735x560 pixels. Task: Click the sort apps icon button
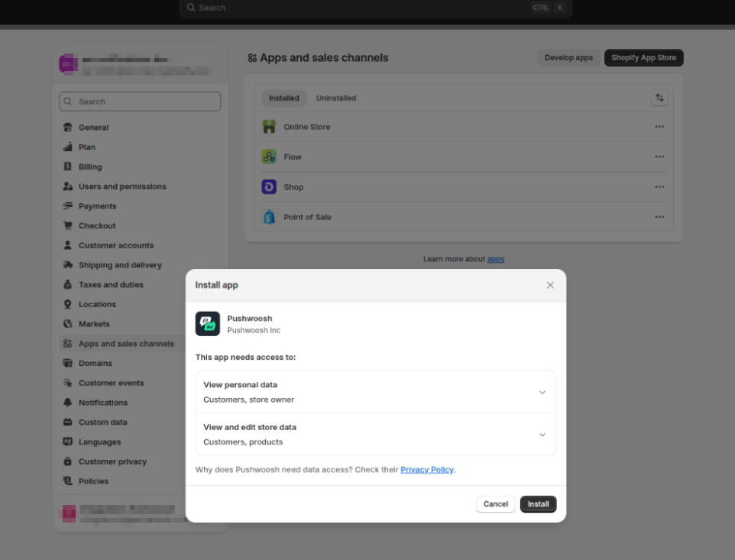pos(659,98)
